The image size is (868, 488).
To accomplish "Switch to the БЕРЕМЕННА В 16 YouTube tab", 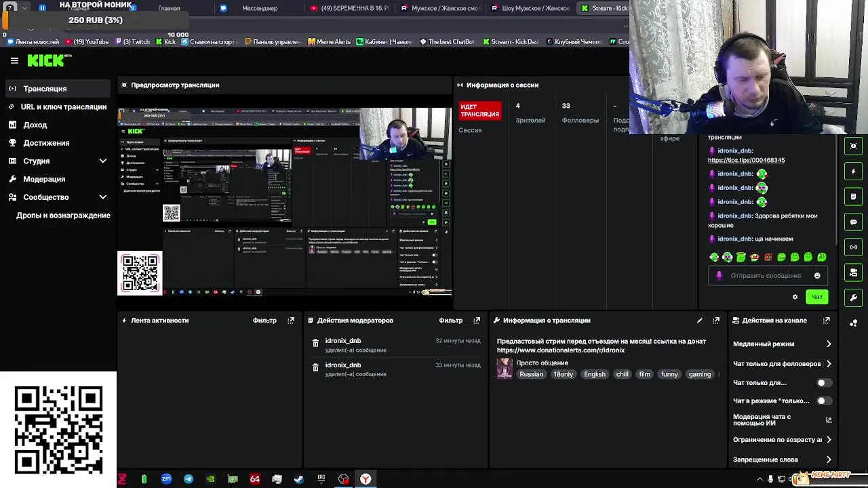I will point(349,8).
